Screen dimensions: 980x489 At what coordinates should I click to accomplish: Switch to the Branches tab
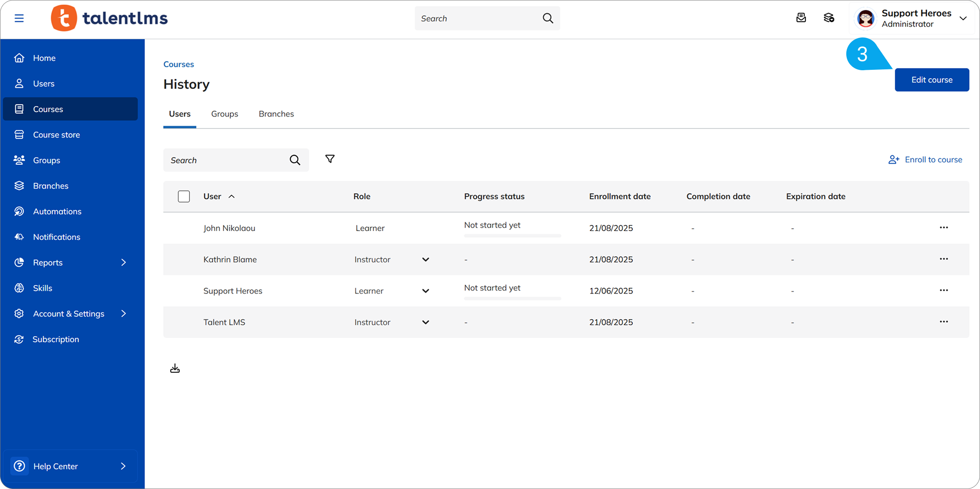(x=276, y=114)
